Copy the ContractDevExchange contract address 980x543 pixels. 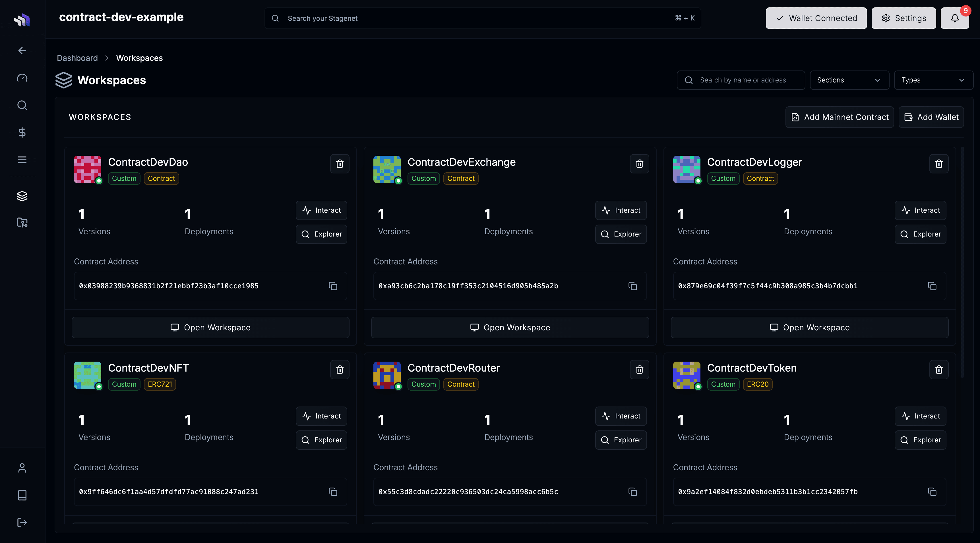[x=632, y=286]
